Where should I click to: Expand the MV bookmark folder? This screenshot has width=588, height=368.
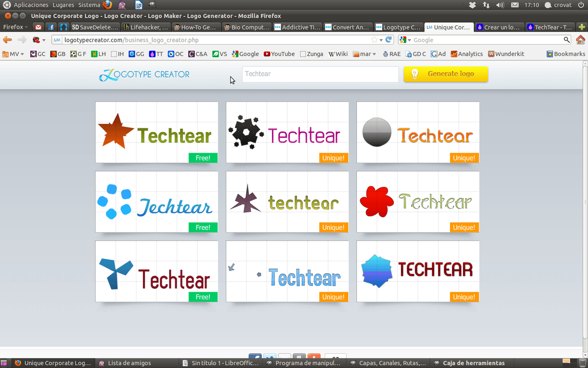[x=13, y=54]
